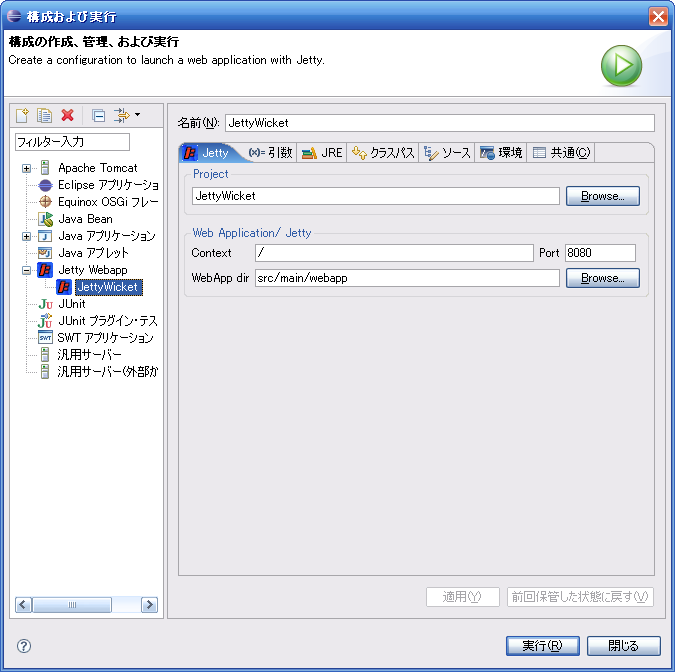This screenshot has width=675, height=672.
Task: Click the 実行(R) button
Action: (x=542, y=646)
